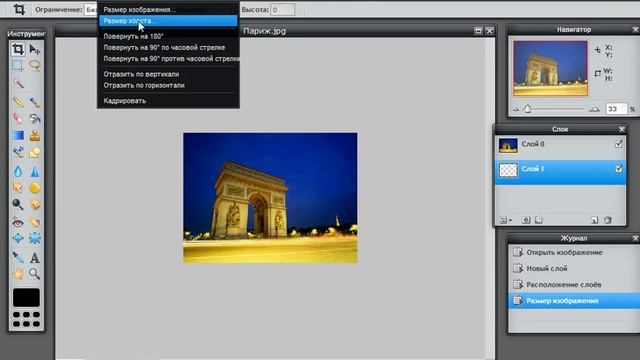Go to Открыть изображение history step
This screenshot has width=640, height=360.
click(x=574, y=253)
